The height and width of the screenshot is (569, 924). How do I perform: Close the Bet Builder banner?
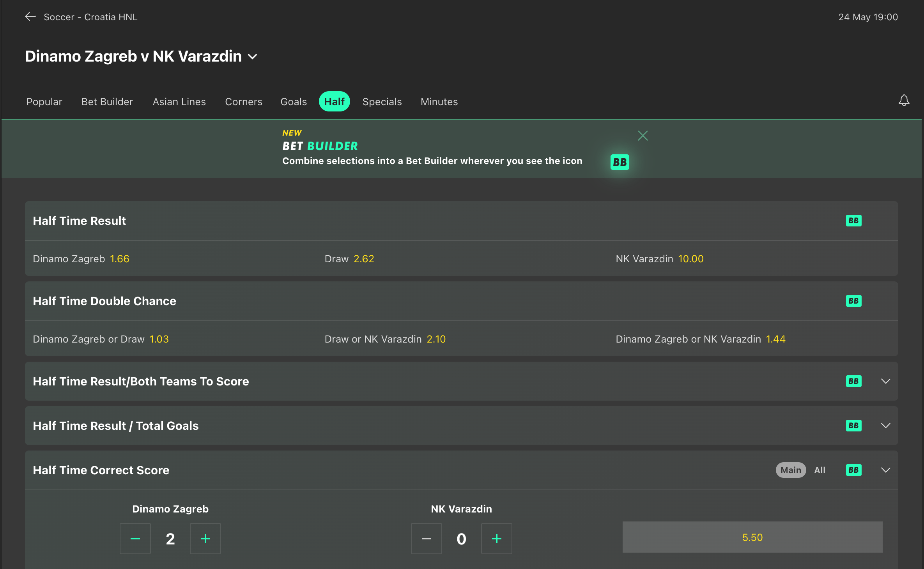coord(643,136)
